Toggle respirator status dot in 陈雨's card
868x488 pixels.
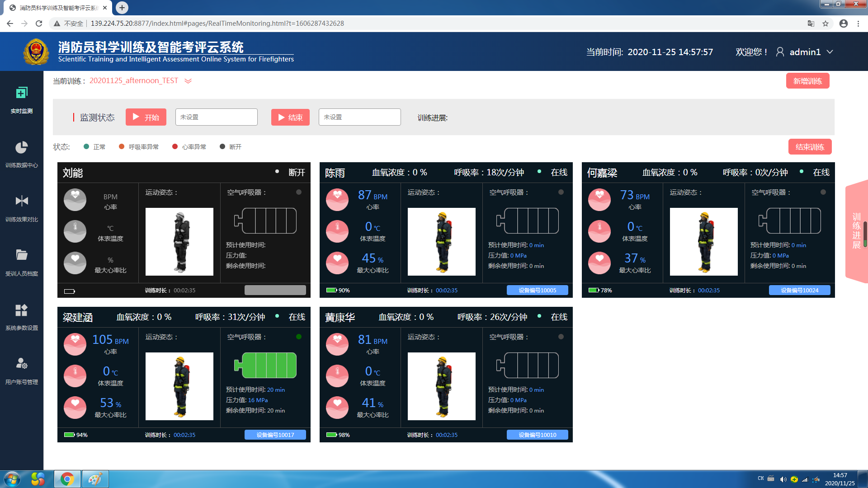coord(561,192)
